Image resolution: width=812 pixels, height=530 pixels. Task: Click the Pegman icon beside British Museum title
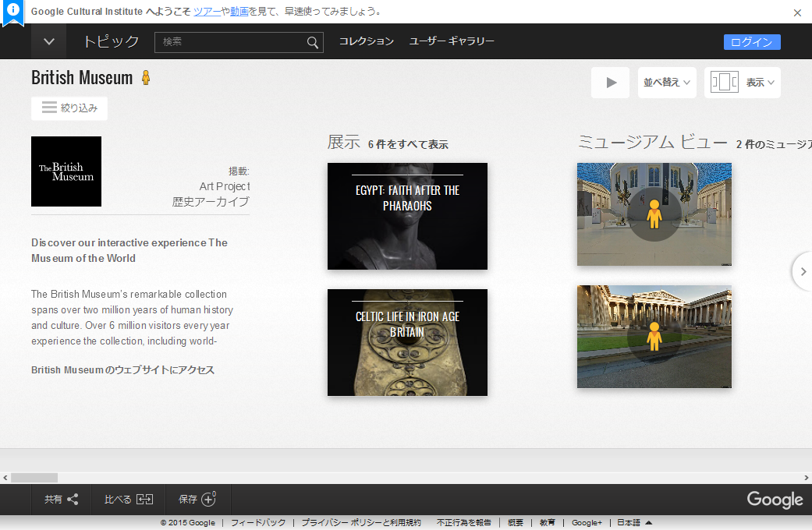click(146, 78)
